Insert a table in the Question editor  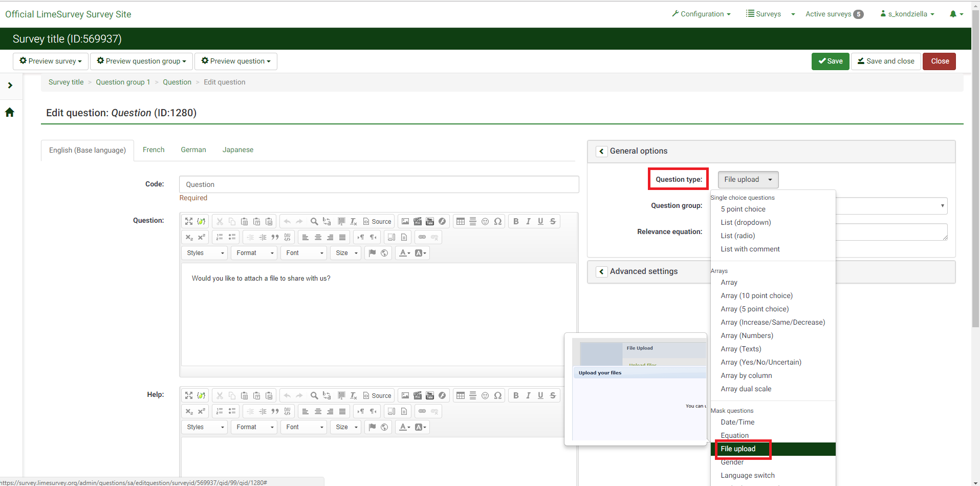click(x=461, y=221)
